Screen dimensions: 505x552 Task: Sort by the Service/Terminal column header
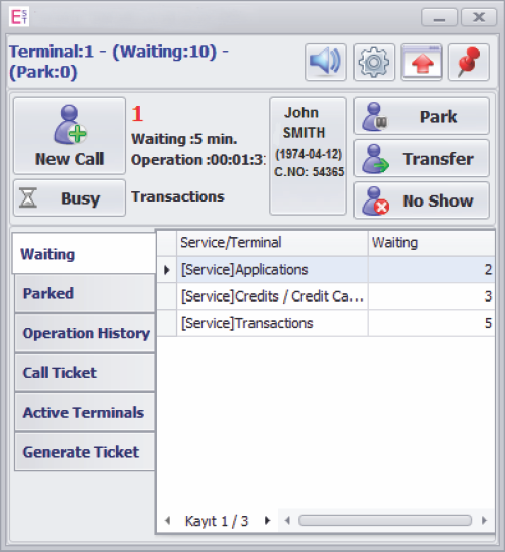click(x=272, y=243)
